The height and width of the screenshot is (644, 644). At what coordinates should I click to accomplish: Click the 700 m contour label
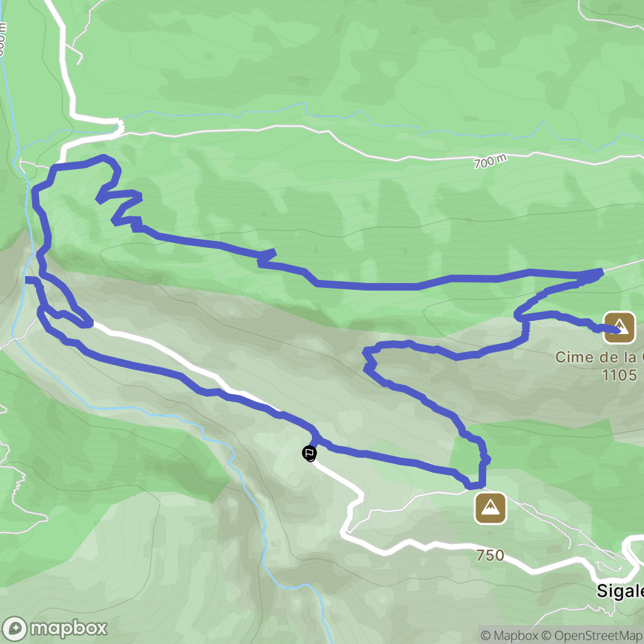(491, 161)
